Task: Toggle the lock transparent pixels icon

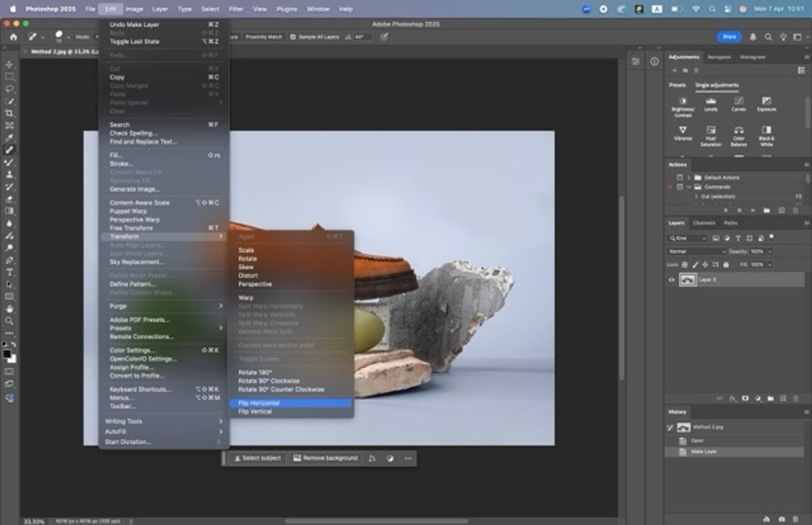Action: coord(685,265)
